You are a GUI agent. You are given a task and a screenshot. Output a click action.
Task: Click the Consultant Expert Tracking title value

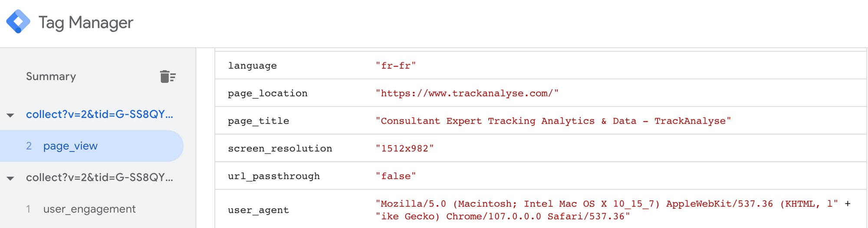coord(553,121)
